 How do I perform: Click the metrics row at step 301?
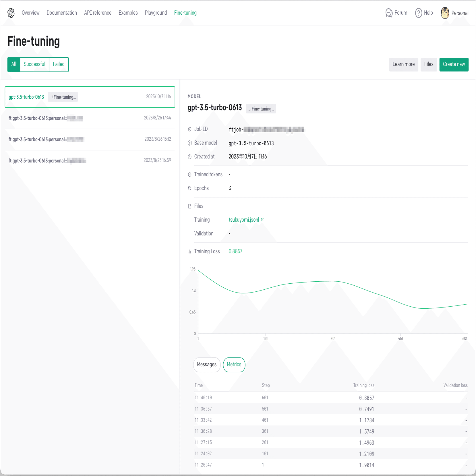tap(331, 432)
